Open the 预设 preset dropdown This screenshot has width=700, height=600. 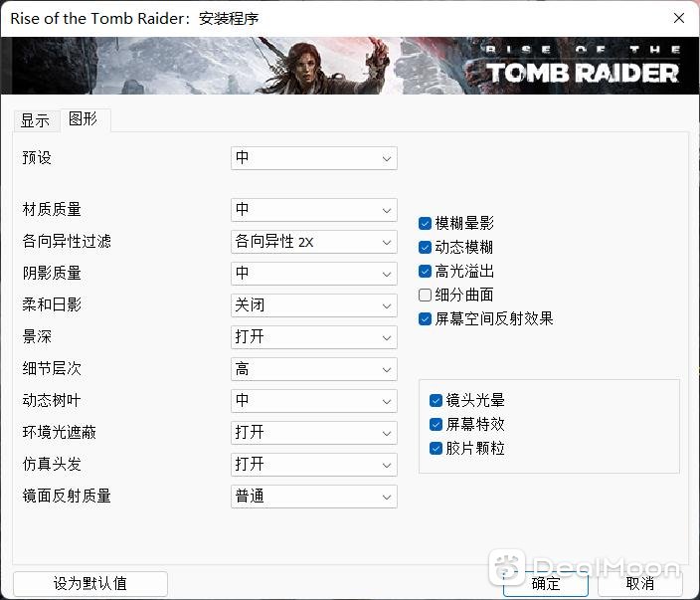[x=314, y=158]
